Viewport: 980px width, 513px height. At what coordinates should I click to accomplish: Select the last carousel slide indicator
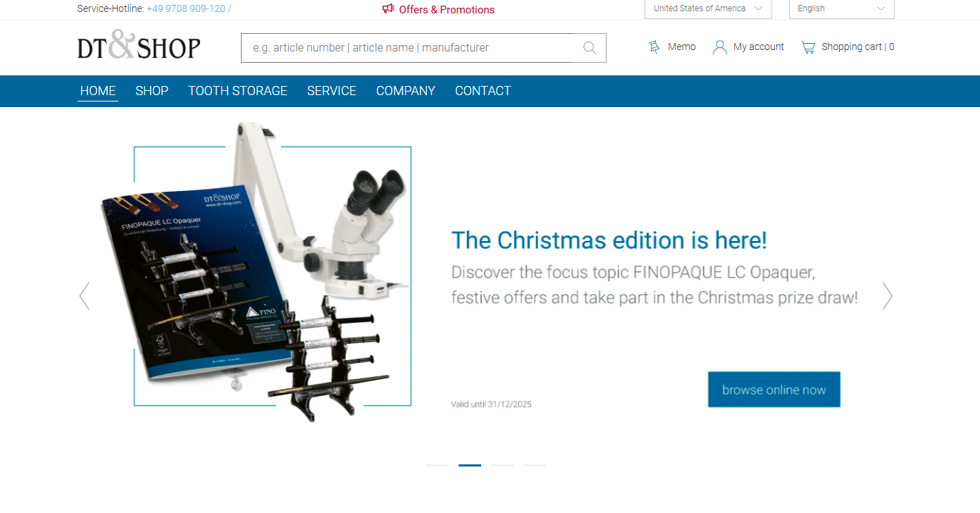click(535, 465)
